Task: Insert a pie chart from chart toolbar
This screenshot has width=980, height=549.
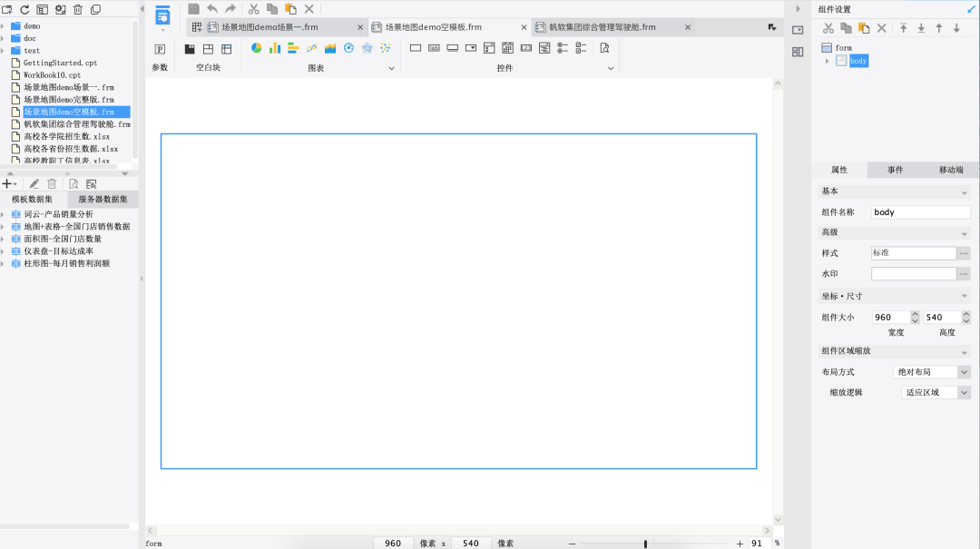Action: point(256,48)
